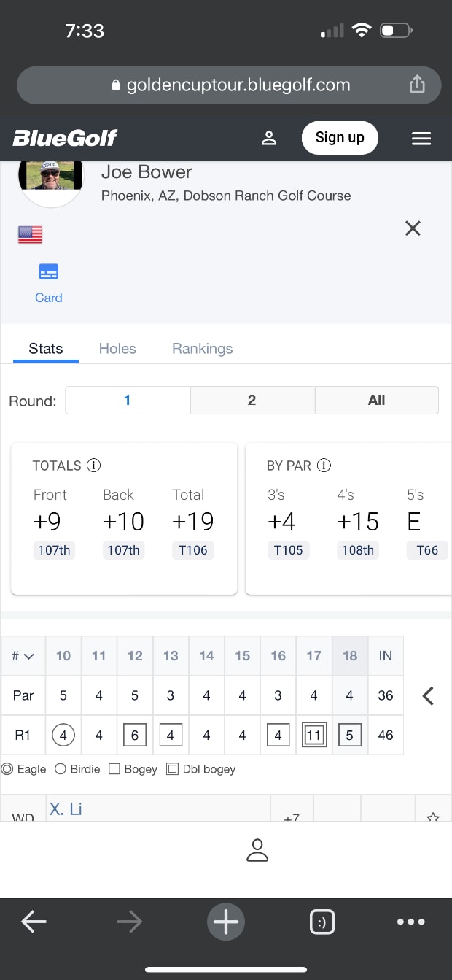
Task: Open the hamburger menu icon
Action: (421, 139)
